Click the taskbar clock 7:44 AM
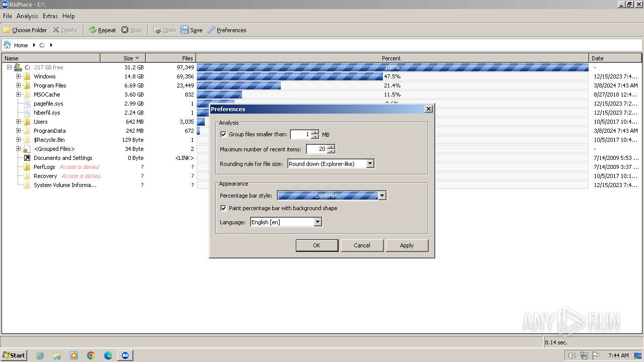Image resolution: width=644 pixels, height=362 pixels. [x=618, y=355]
